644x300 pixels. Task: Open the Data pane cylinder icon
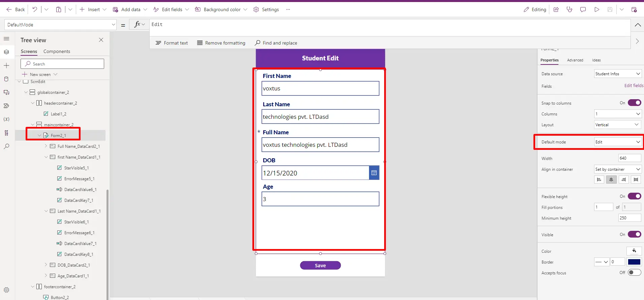(x=6, y=79)
